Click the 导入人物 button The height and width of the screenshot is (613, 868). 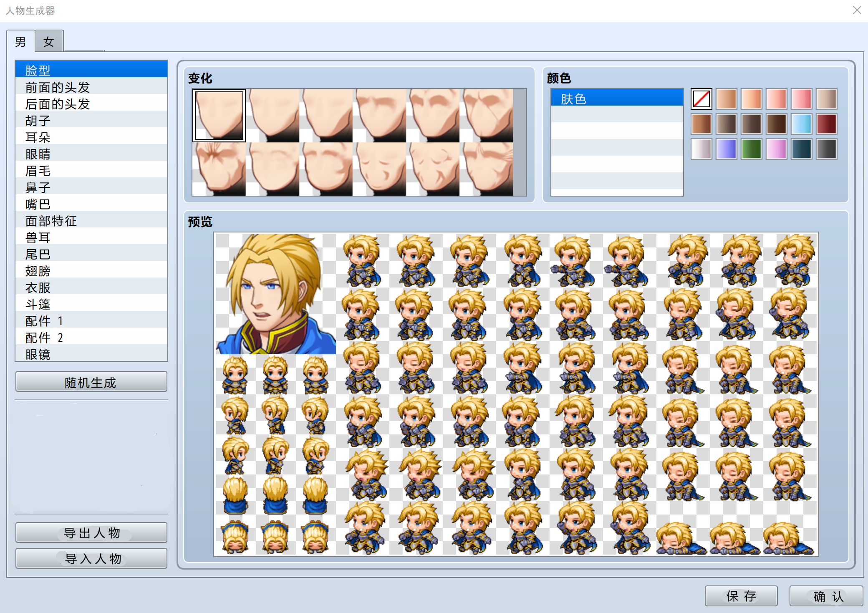click(91, 558)
